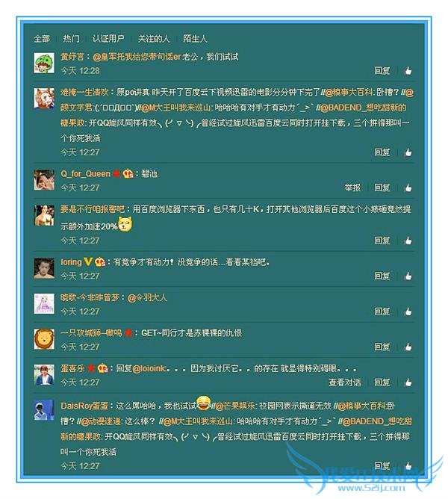Thumbs-up 蛋壳乐's reply comment
This screenshot has height=499, width=448.
[x=408, y=382]
